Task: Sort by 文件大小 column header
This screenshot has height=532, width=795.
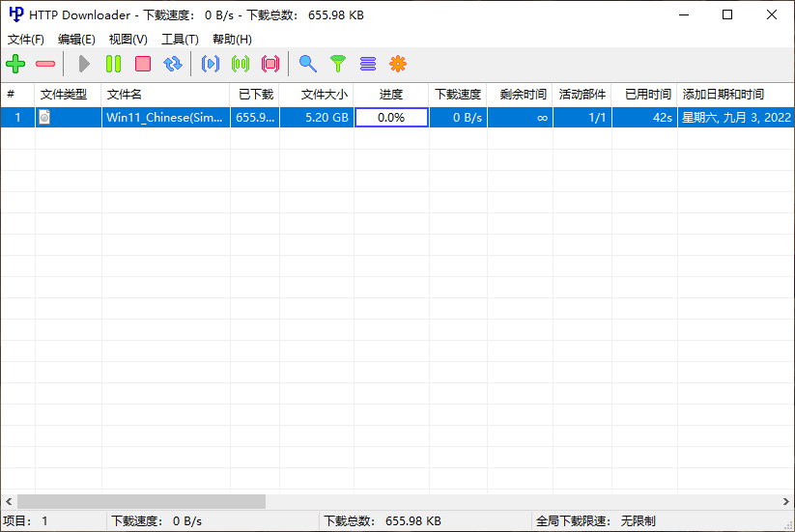Action: pyautogui.click(x=317, y=95)
